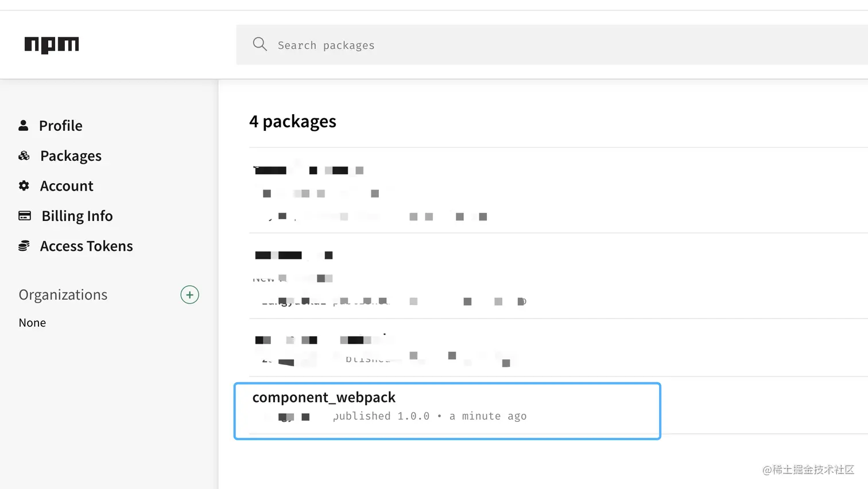868x489 pixels.
Task: Click the npm logo
Action: 52,45
